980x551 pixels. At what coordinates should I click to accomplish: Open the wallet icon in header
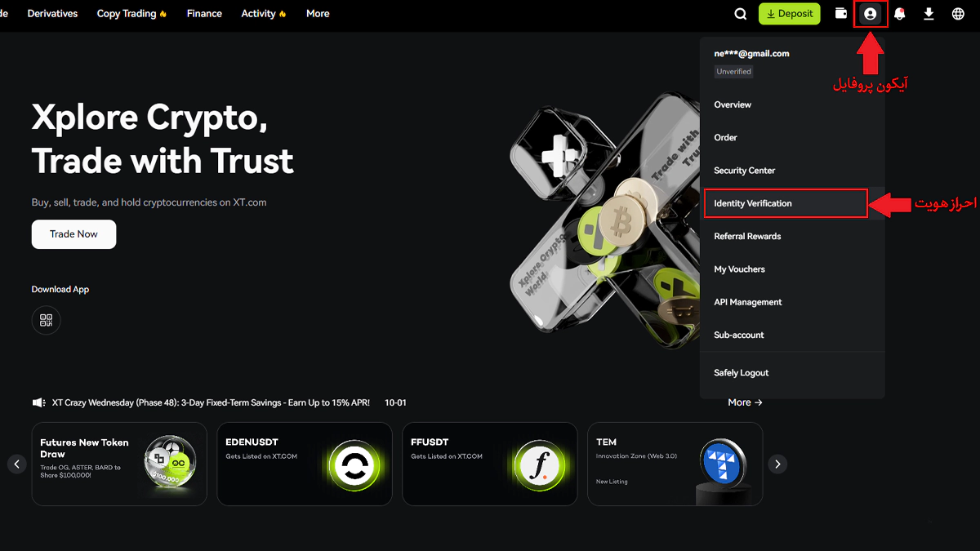[841, 14]
